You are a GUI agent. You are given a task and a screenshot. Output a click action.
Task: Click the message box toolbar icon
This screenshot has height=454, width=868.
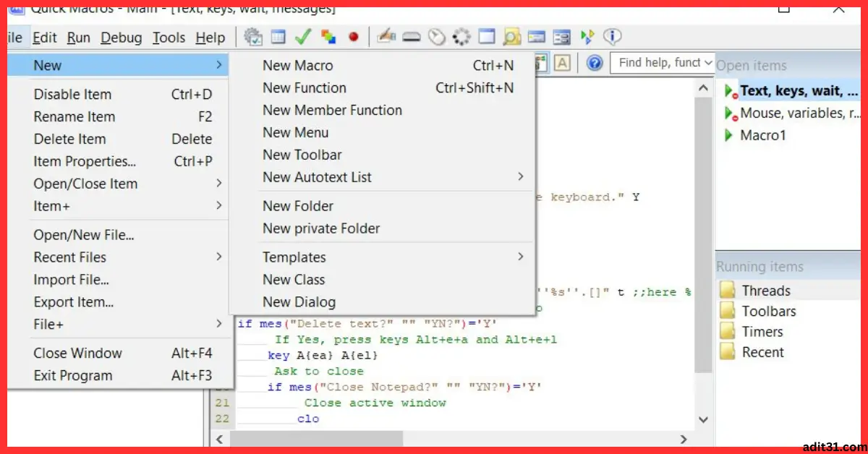tap(536, 37)
